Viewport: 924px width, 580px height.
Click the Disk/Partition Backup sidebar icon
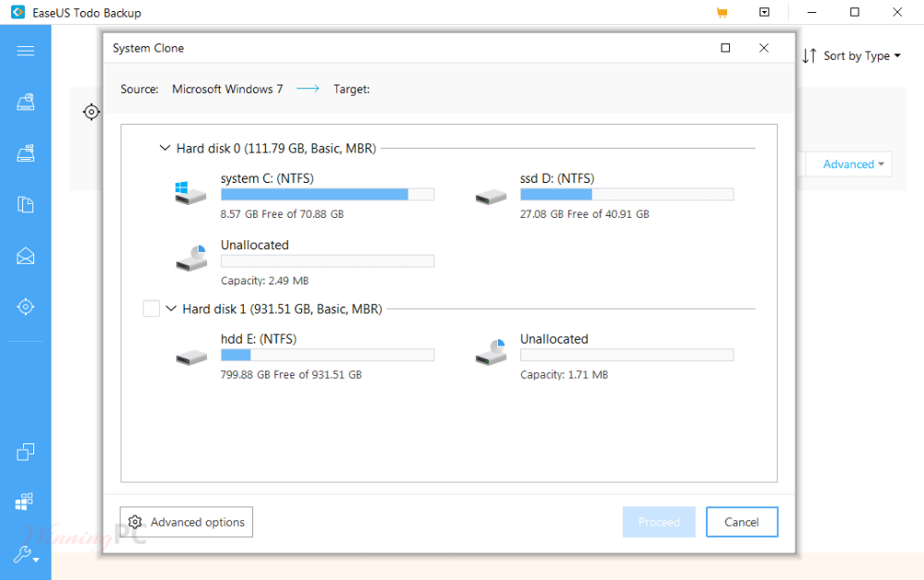(26, 103)
